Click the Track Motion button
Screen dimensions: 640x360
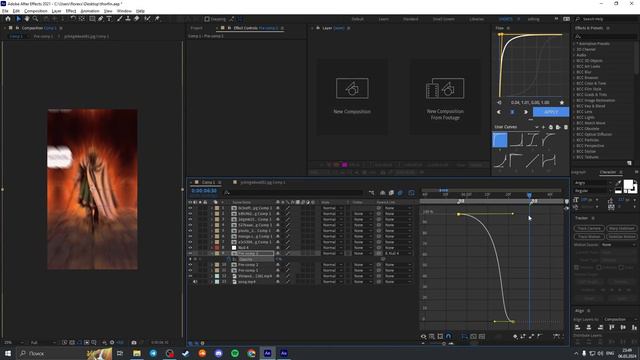pos(589,236)
